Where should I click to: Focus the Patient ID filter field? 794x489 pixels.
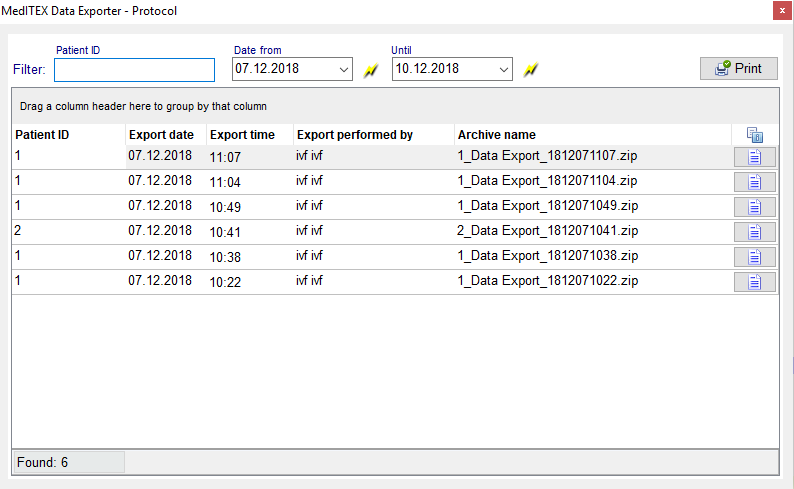pyautogui.click(x=134, y=70)
